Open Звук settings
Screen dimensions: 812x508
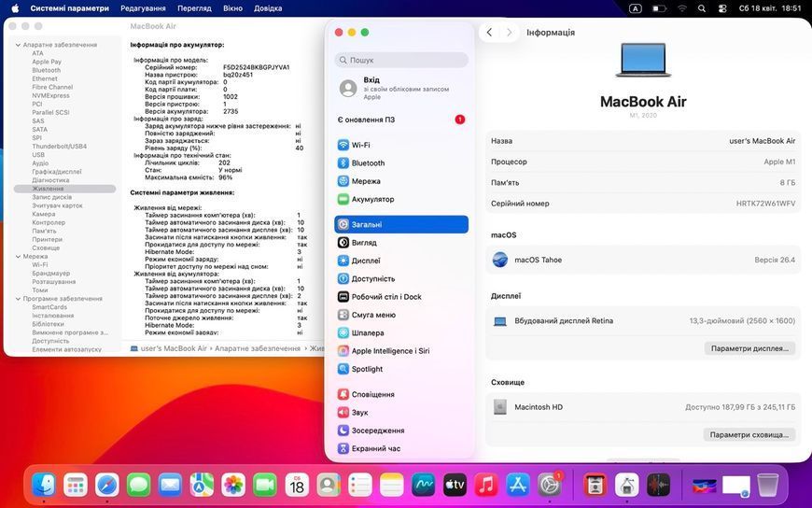(400, 413)
